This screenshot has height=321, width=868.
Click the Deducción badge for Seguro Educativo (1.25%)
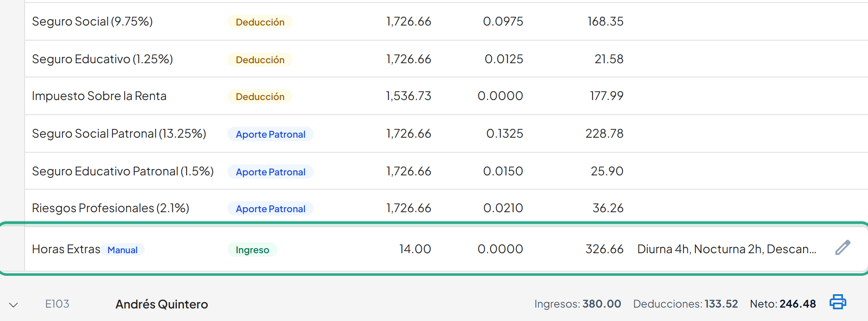coord(260,60)
